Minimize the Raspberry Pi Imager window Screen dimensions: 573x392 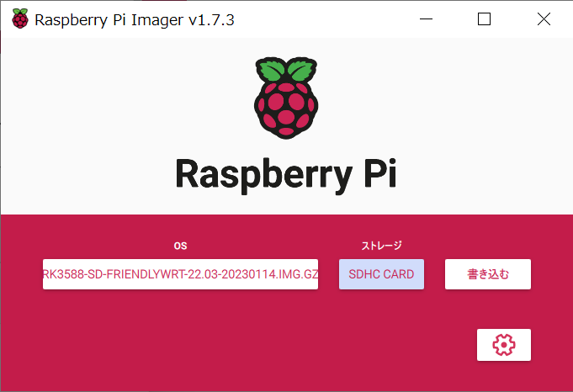(x=426, y=19)
